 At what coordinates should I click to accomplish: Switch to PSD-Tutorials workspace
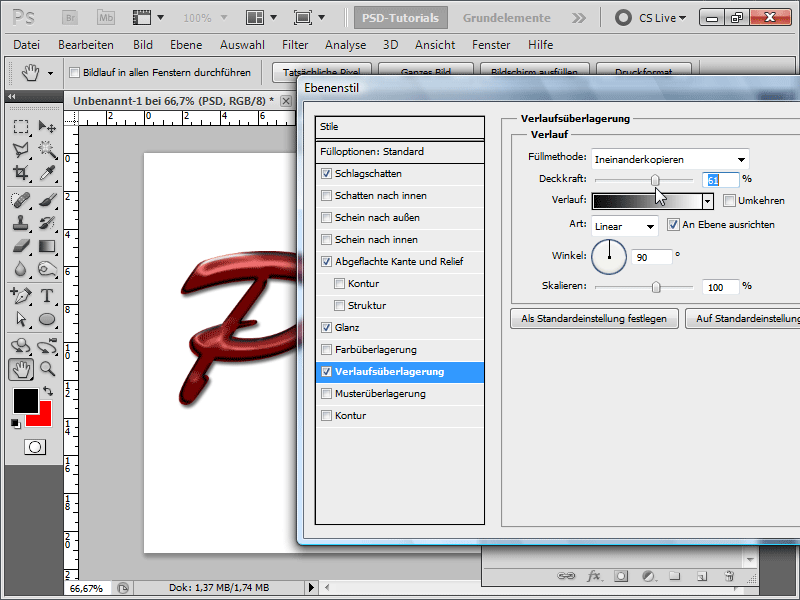(401, 18)
